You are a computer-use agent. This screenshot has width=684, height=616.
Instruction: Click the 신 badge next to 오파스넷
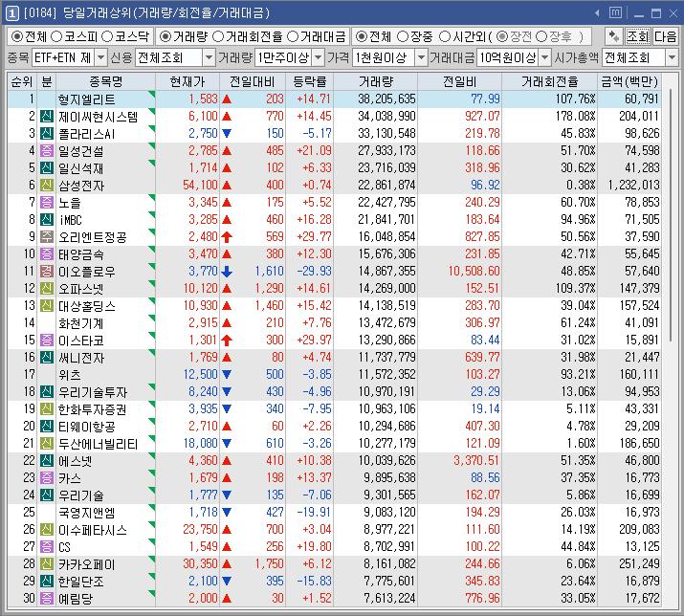click(47, 288)
